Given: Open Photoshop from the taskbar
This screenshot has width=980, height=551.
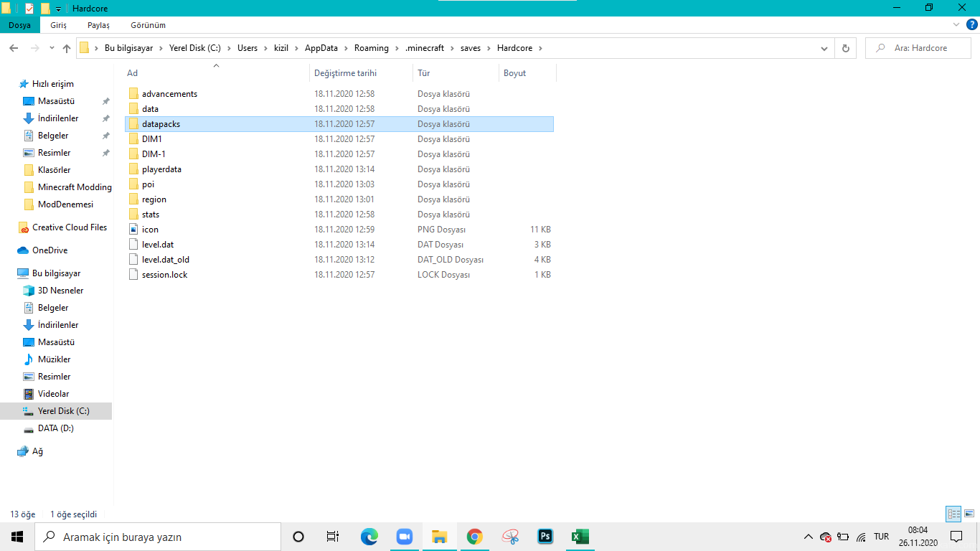Looking at the screenshot, I should click(x=545, y=537).
